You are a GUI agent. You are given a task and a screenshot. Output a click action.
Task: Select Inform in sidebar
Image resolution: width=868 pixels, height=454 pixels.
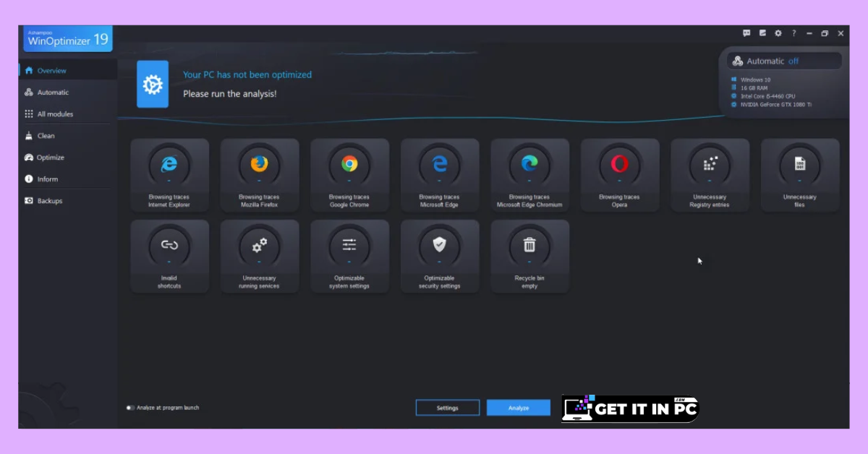[x=68, y=179]
